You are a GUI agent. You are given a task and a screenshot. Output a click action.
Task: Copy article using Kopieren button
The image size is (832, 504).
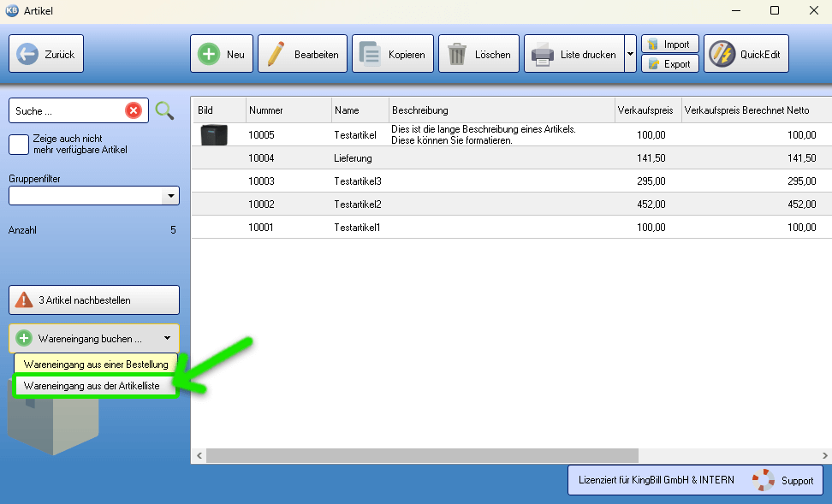[x=393, y=54]
